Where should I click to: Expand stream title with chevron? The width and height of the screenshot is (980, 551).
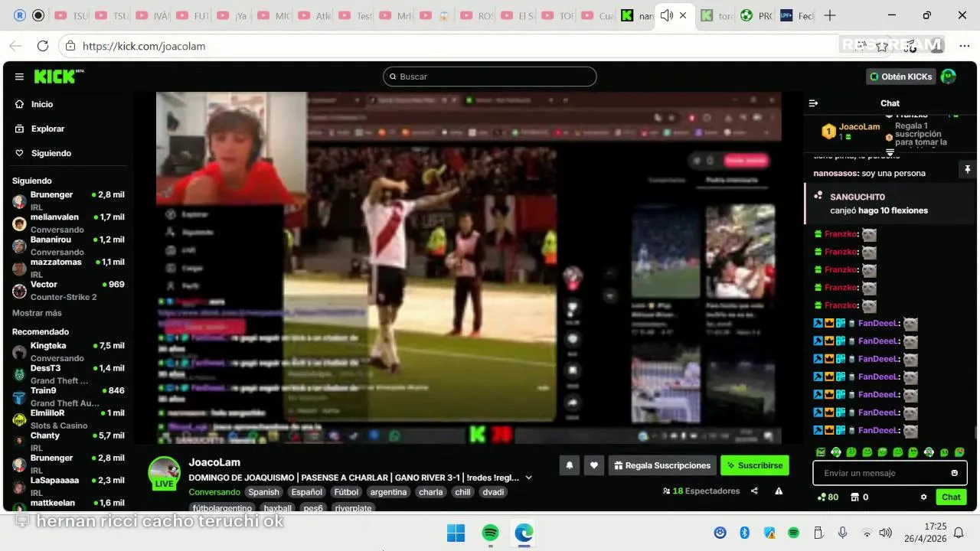pyautogui.click(x=528, y=478)
